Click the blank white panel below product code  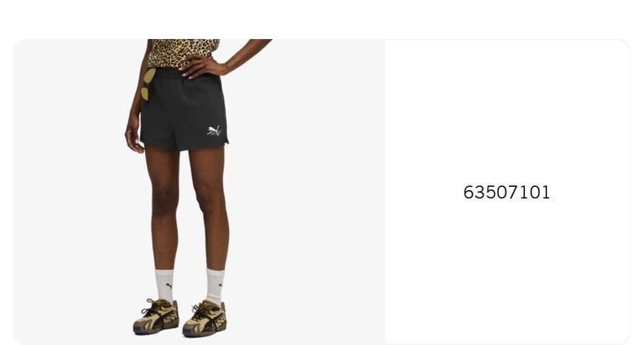[507, 271]
